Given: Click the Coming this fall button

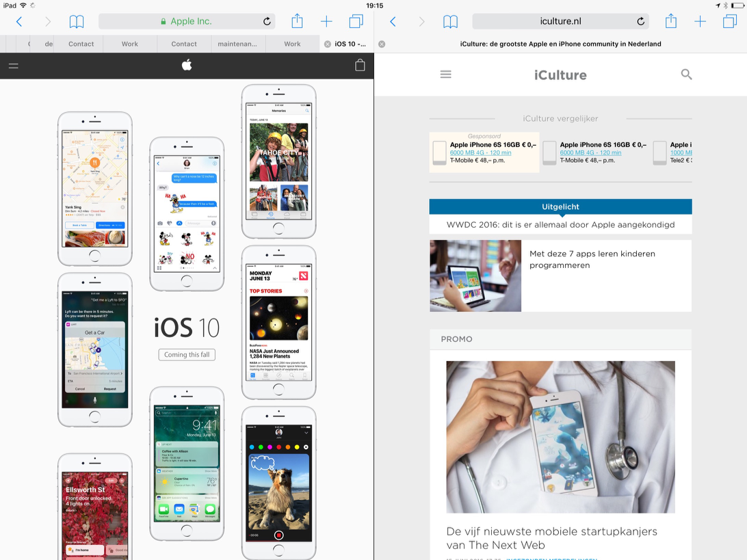Looking at the screenshot, I should pos(187,355).
